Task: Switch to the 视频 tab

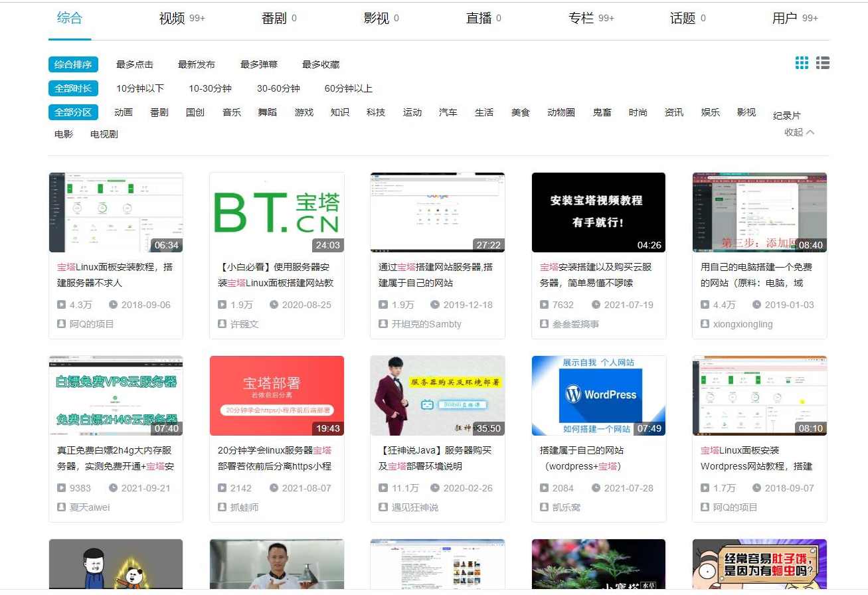Action: 171,18
